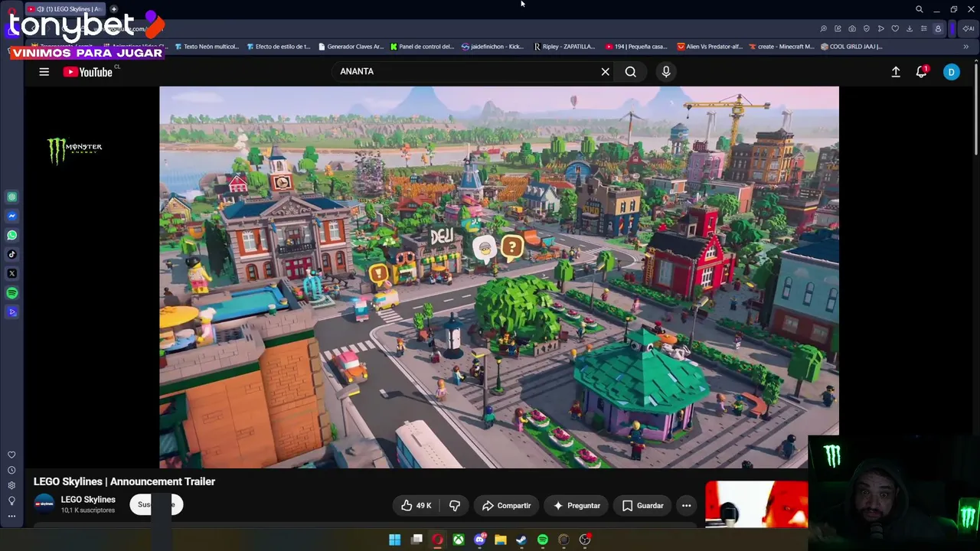Open the 'Ripley - ZAPATILLA...' bookmark
The width and height of the screenshot is (980, 551).
[x=565, y=47]
